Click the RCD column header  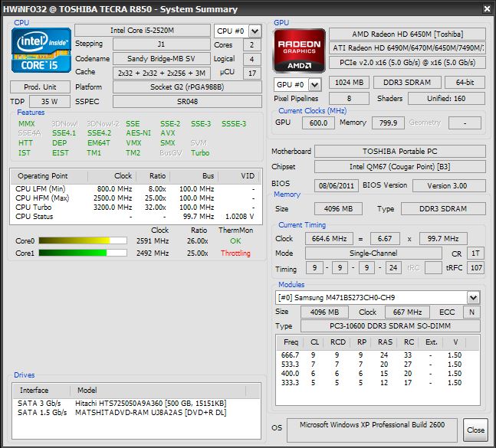pos(338,342)
